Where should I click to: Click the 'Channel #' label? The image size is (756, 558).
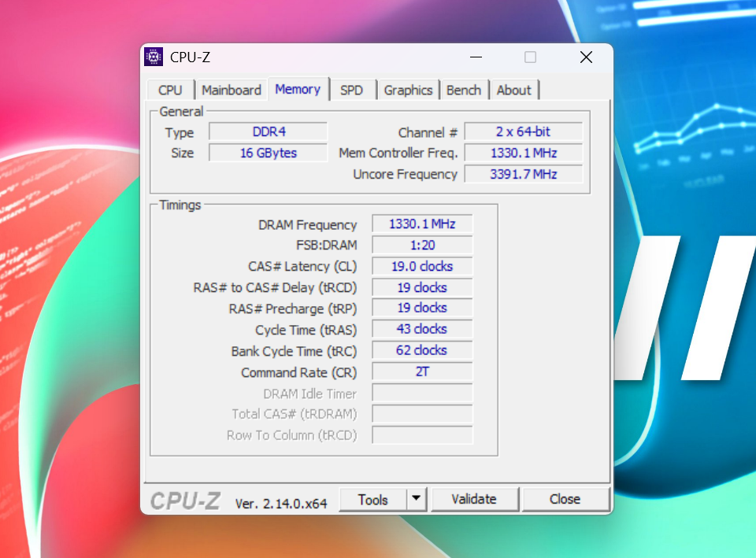click(x=428, y=132)
